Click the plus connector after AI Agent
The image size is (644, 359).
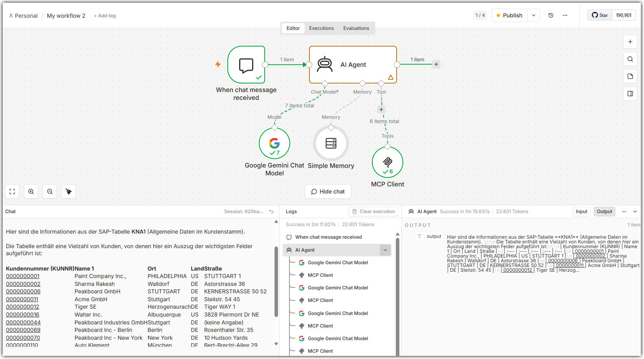pos(436,64)
